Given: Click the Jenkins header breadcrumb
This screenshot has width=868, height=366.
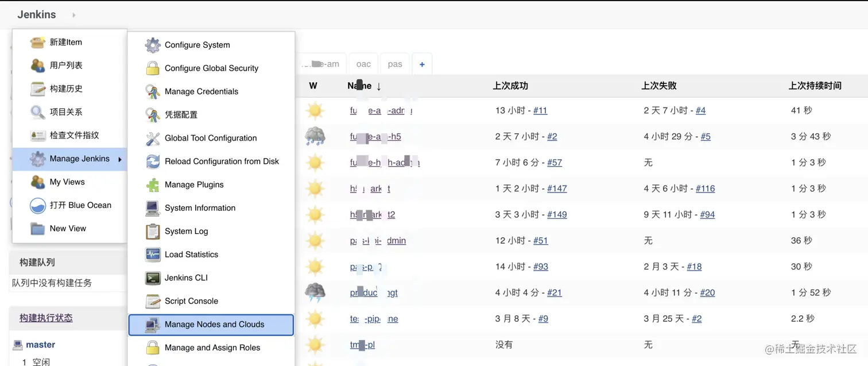Looking at the screenshot, I should point(37,14).
